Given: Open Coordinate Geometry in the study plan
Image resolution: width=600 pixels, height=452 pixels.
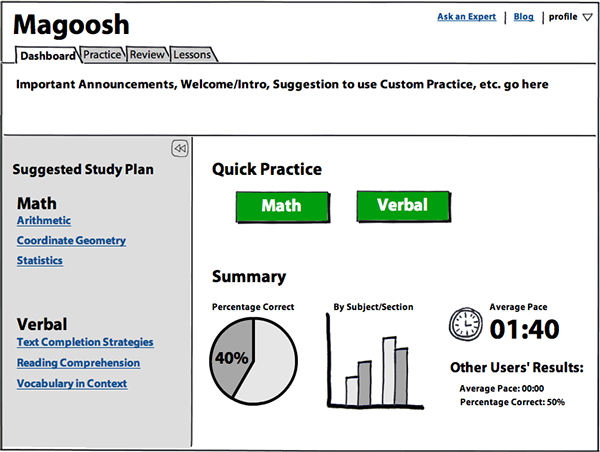Looking at the screenshot, I should tap(71, 240).
